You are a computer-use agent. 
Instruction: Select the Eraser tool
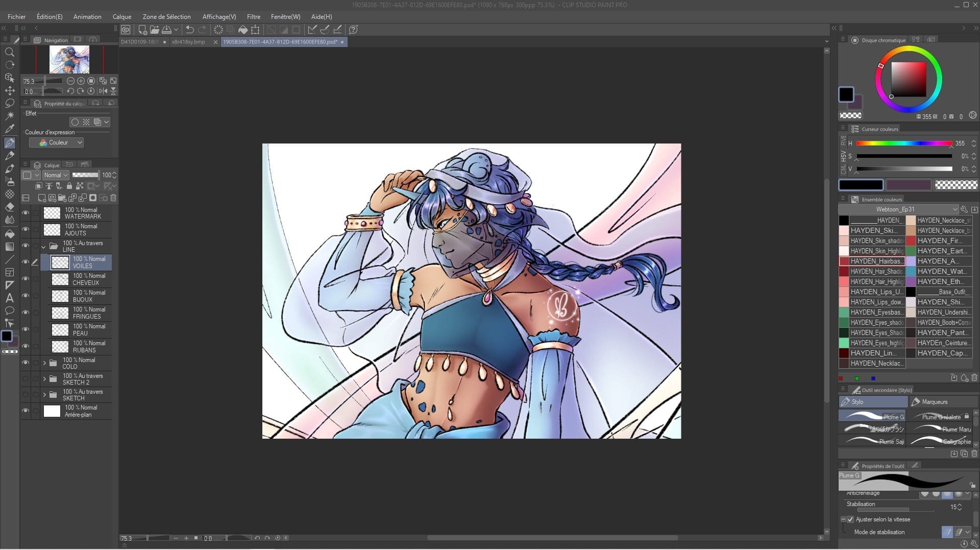click(9, 207)
